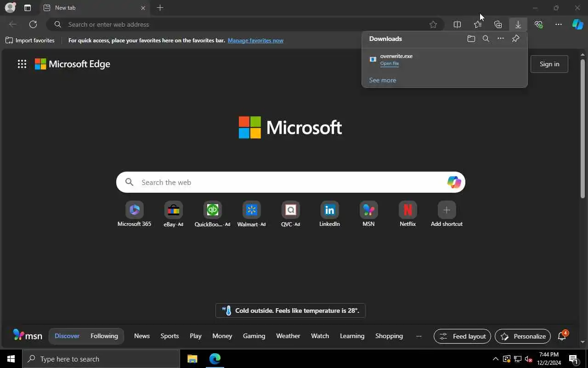
Task: Open Browser essentials heart icon
Action: [x=538, y=24]
